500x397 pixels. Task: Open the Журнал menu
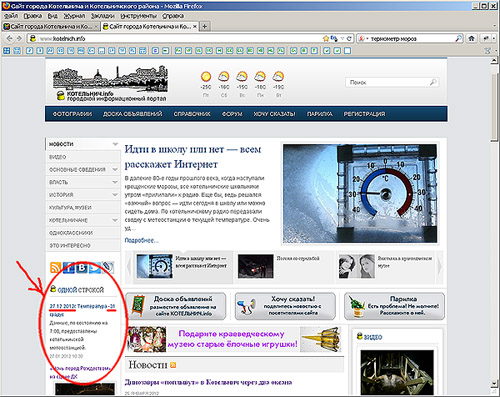(74, 16)
